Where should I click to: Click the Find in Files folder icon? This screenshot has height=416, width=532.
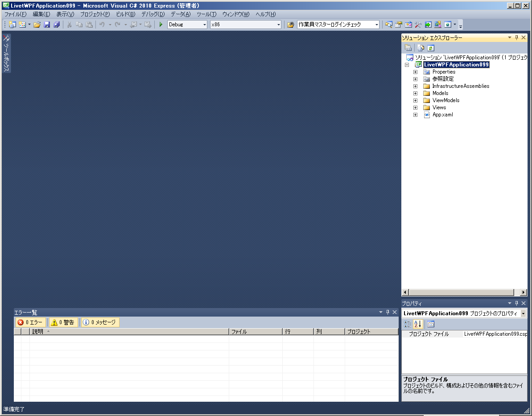click(x=290, y=25)
